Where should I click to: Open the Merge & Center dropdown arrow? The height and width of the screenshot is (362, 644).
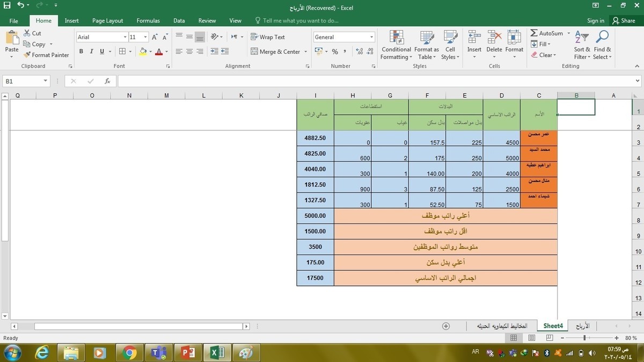[x=306, y=52]
